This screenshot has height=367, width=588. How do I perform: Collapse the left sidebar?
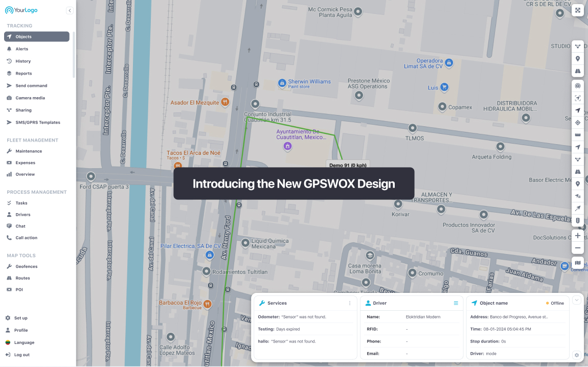pyautogui.click(x=70, y=11)
